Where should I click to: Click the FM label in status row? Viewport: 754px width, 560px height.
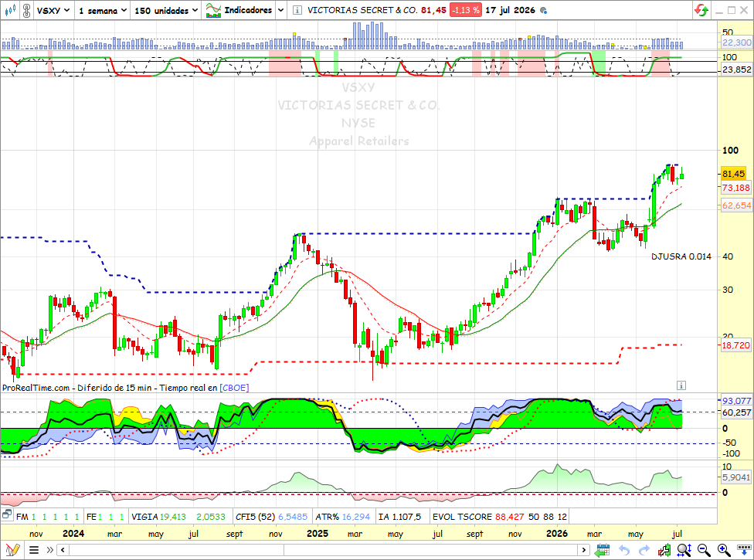click(22, 517)
